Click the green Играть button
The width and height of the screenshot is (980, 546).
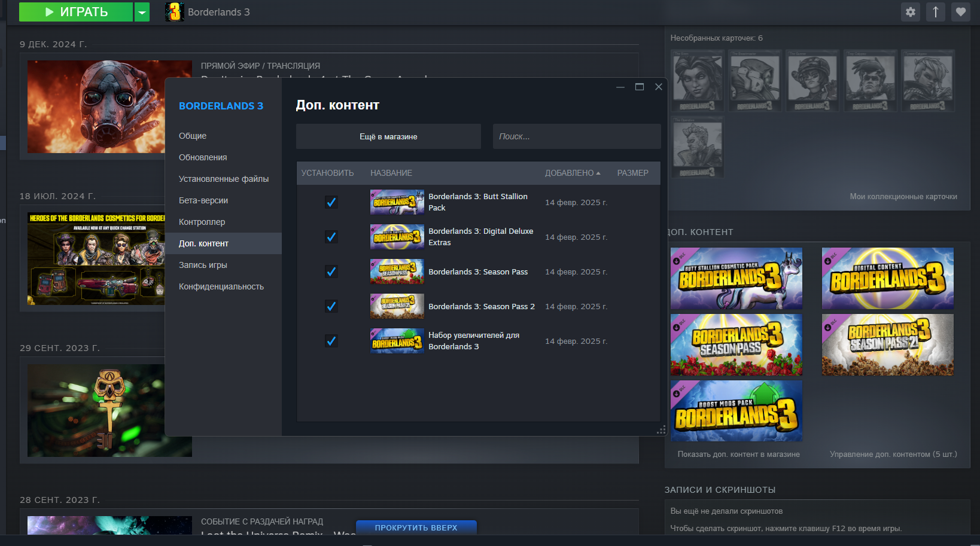click(x=76, y=12)
